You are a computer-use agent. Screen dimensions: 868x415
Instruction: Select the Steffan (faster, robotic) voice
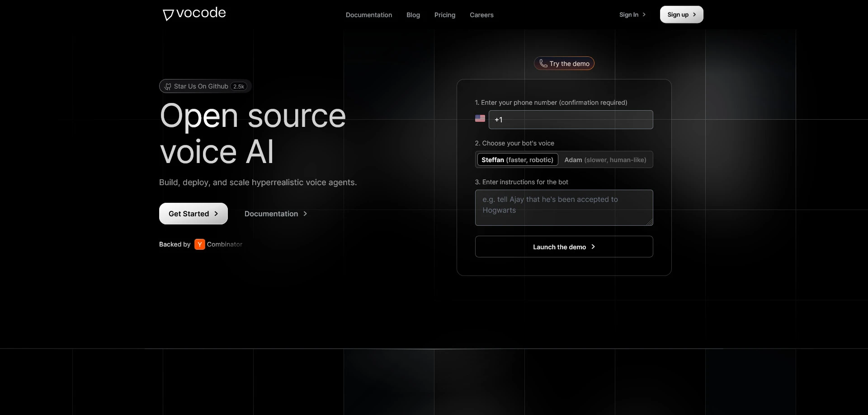pyautogui.click(x=518, y=160)
